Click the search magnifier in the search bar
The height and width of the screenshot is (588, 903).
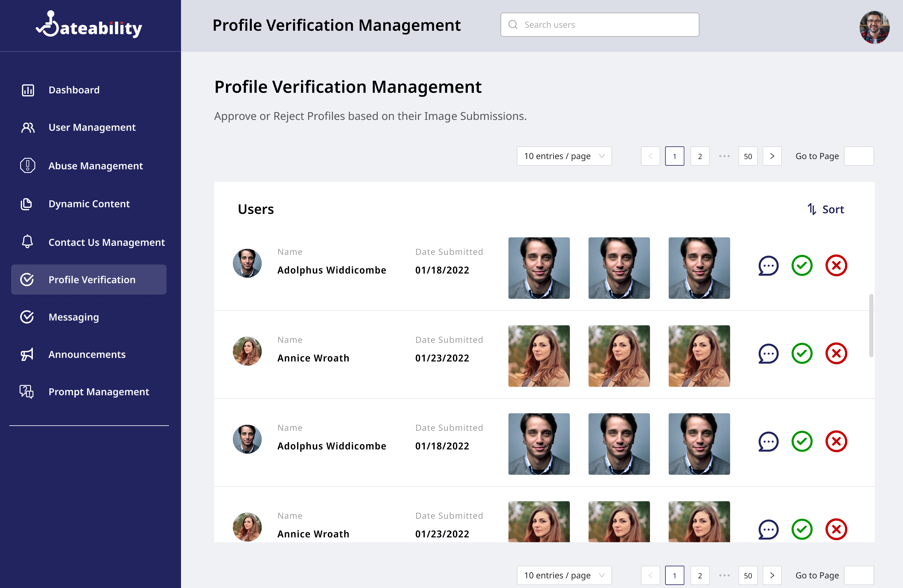tap(513, 24)
